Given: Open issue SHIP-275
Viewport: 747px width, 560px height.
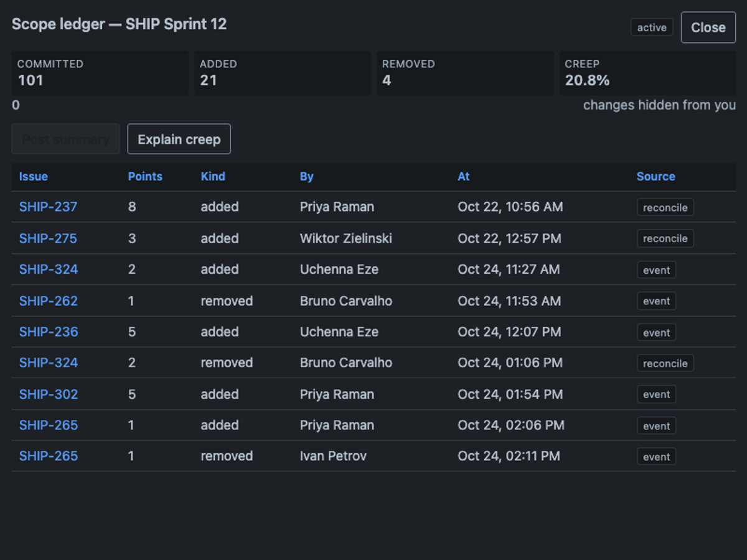Looking at the screenshot, I should pos(48,238).
